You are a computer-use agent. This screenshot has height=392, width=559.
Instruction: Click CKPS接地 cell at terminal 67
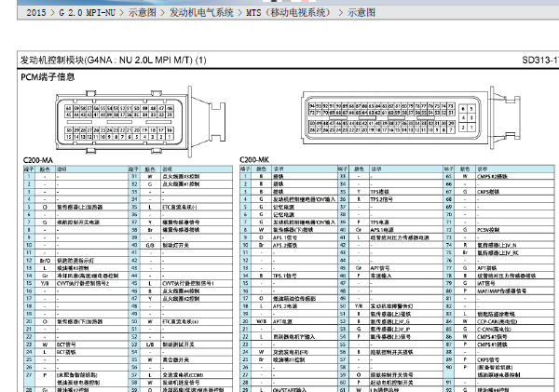pyautogui.click(x=489, y=192)
